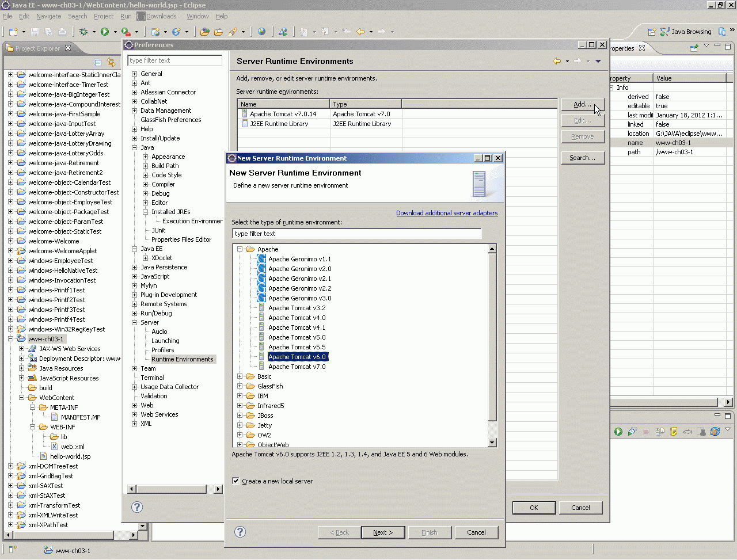Click the Run External Tools toolbar icon
The height and width of the screenshot is (560, 737).
[x=126, y=32]
